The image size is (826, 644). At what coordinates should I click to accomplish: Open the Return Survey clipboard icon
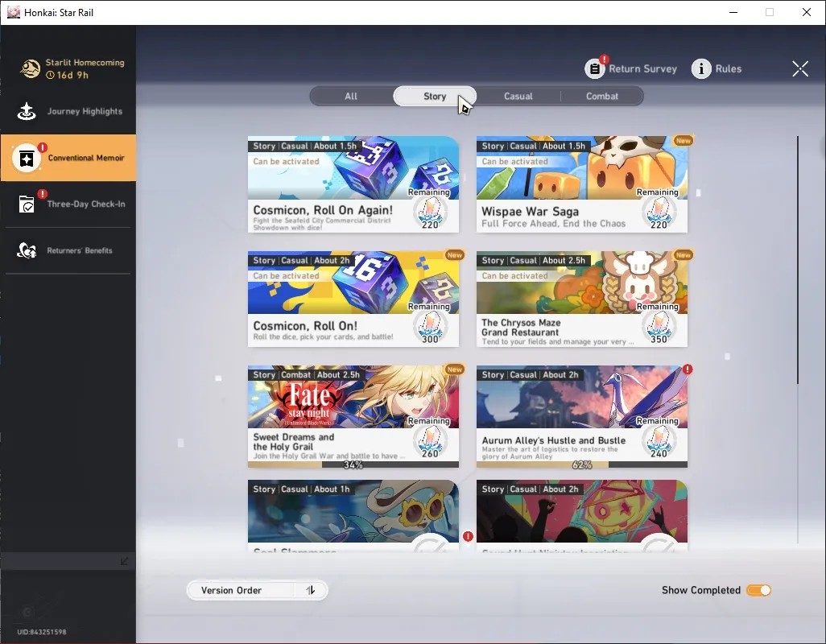[594, 68]
